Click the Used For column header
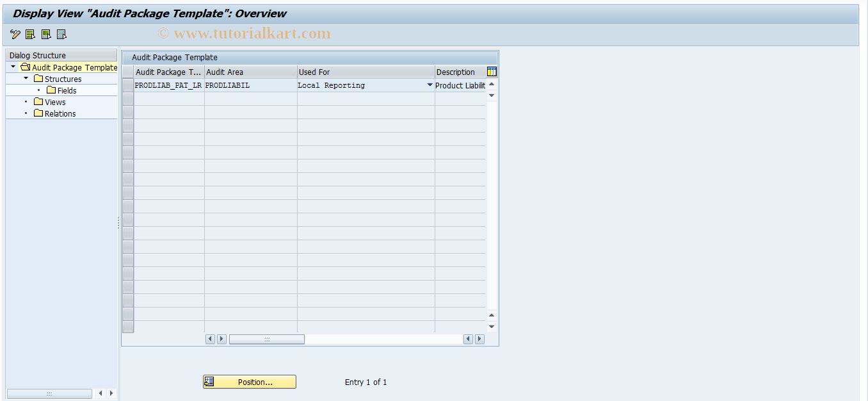The image size is (868, 401). pyautogui.click(x=366, y=72)
